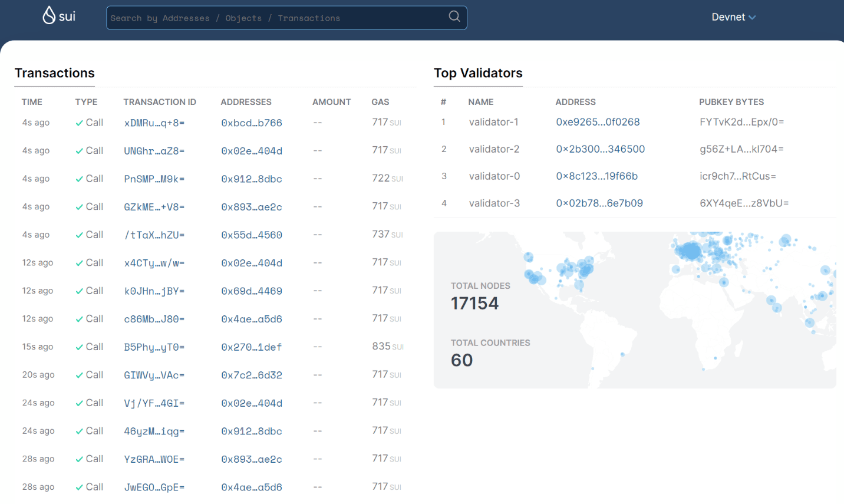Click the PUBKEY BYTES column header
Screen dimensions: 844x504
[731, 102]
